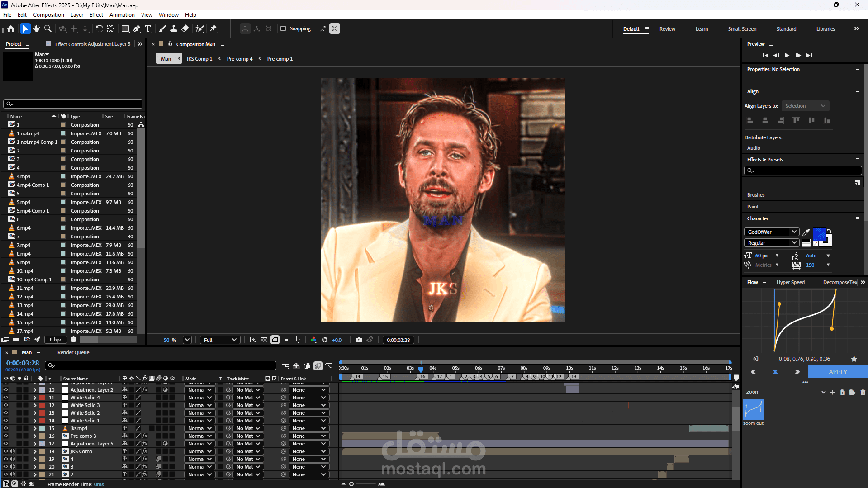Delete selected project item with trash icon
Screen dimensions: 868x488
pyautogui.click(x=74, y=340)
